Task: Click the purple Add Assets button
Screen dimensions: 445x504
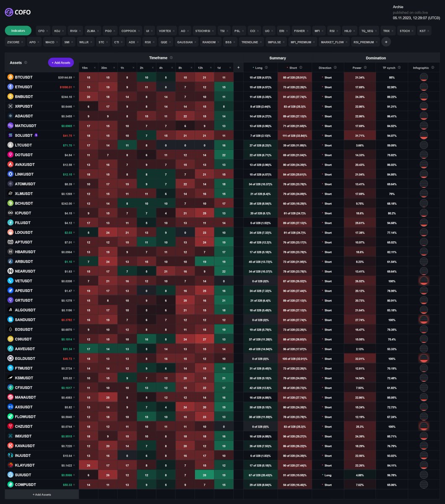Action: pyautogui.click(x=61, y=63)
